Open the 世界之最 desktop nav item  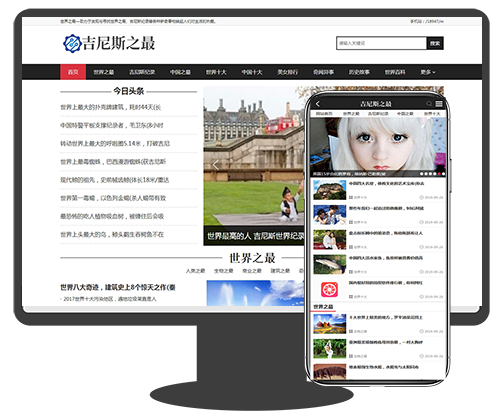point(104,72)
